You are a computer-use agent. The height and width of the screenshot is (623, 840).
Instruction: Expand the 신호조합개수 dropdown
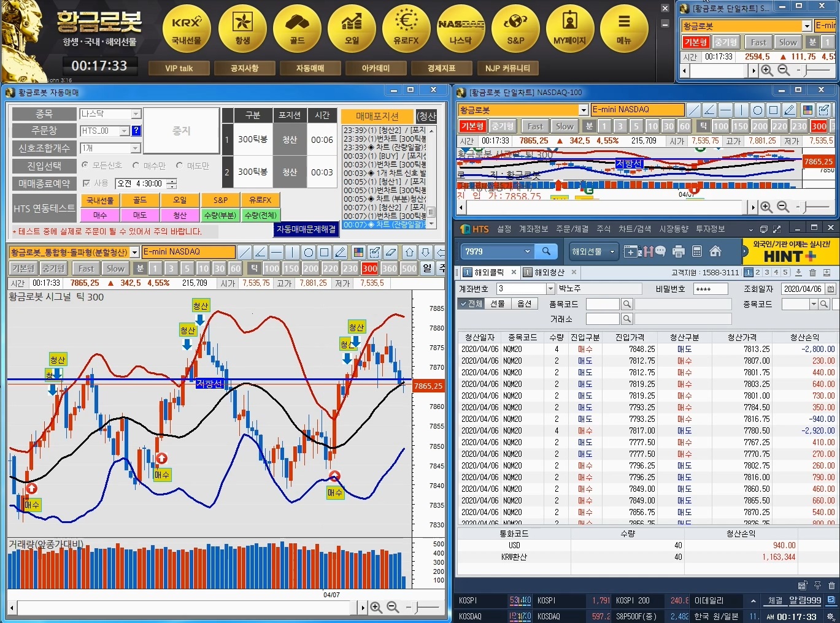[136, 148]
